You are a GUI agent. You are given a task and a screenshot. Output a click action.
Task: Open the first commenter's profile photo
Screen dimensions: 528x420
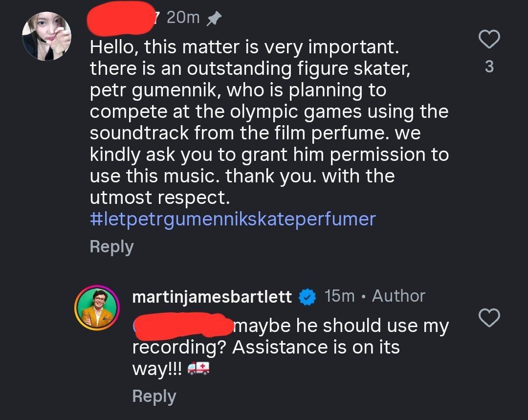tap(47, 36)
